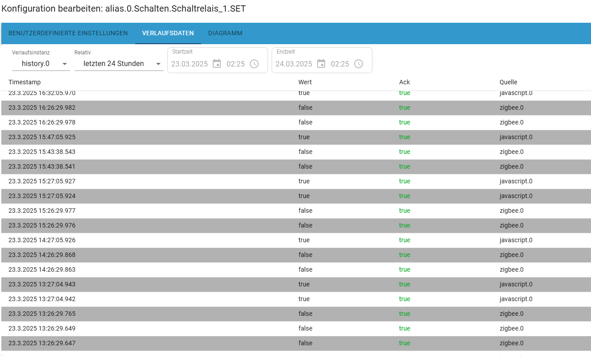Select timestamp 23.3.2025 15:43:38.541
The image size is (591, 364).
coord(42,166)
